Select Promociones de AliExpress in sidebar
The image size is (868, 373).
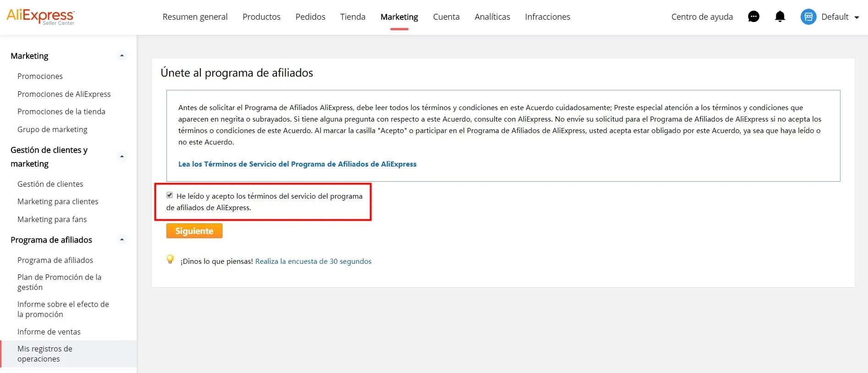(x=64, y=94)
